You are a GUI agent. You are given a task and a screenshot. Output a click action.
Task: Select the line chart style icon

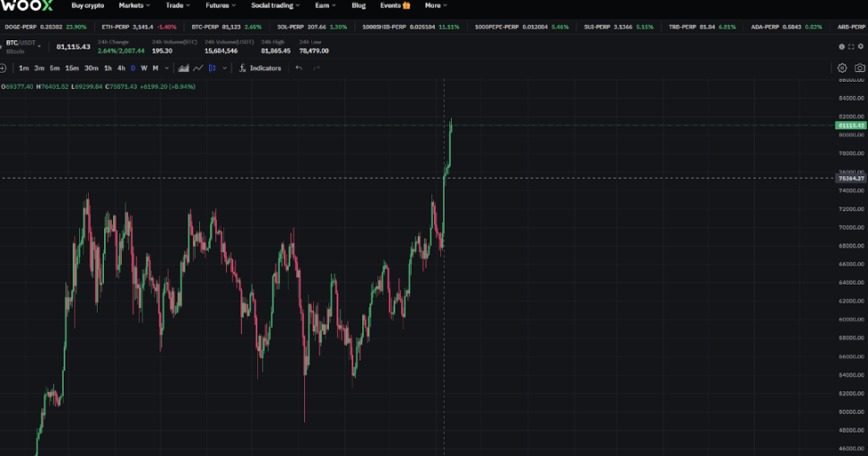pos(197,68)
